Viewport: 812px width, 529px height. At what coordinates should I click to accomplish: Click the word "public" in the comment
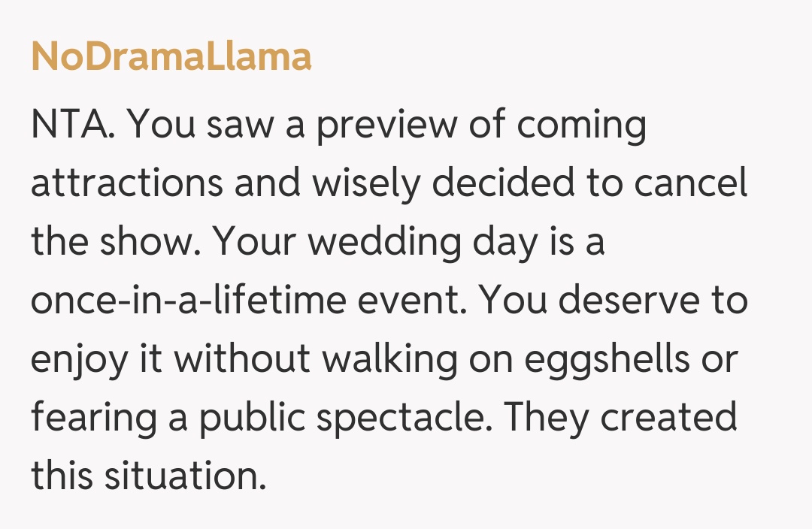[x=250, y=419]
